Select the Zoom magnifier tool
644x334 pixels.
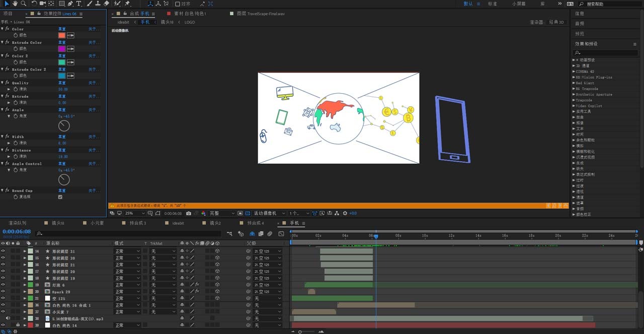click(24, 4)
